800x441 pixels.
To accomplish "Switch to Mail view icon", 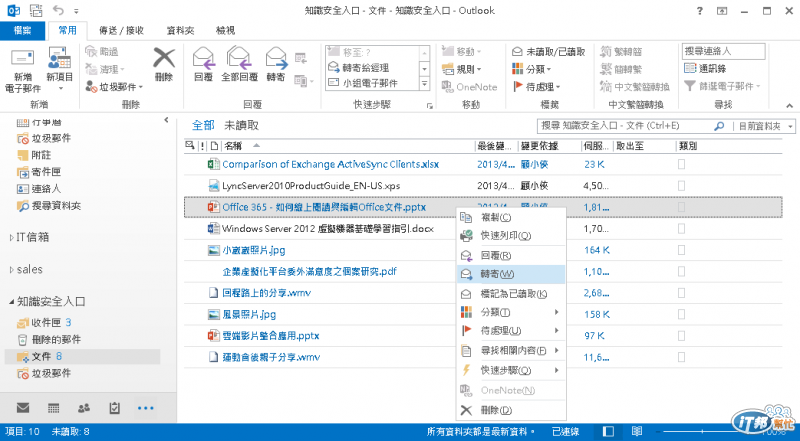I will point(22,408).
